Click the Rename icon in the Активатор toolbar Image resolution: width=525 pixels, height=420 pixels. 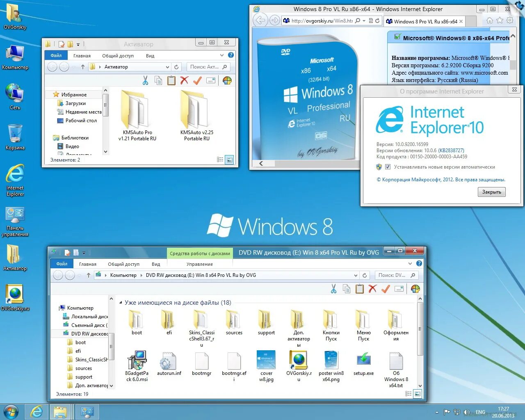coord(211,80)
